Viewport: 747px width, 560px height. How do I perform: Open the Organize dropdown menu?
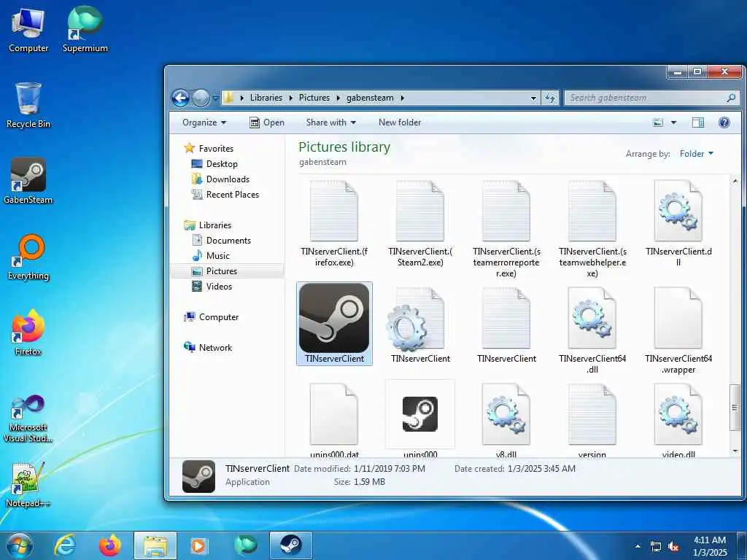pos(204,122)
